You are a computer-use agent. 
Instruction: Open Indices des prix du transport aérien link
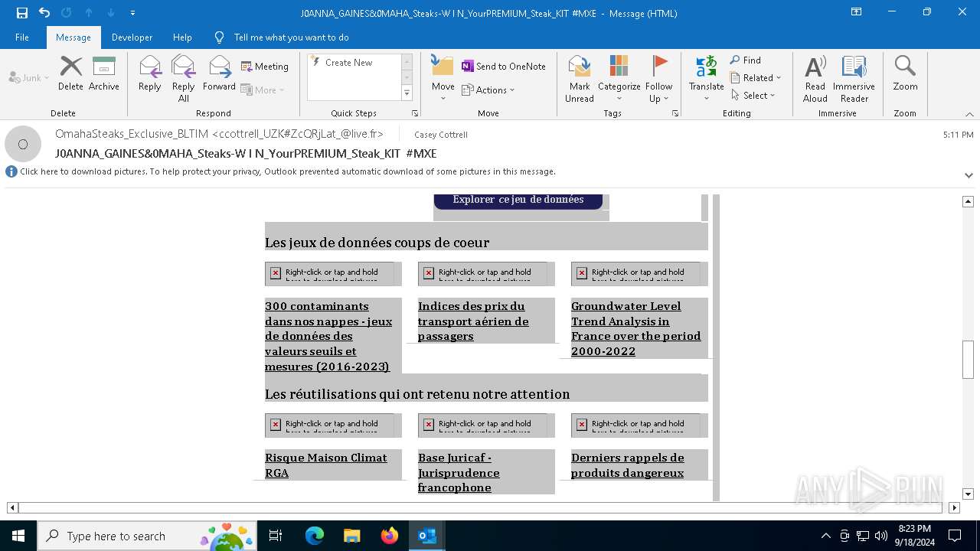pyautogui.click(x=473, y=321)
